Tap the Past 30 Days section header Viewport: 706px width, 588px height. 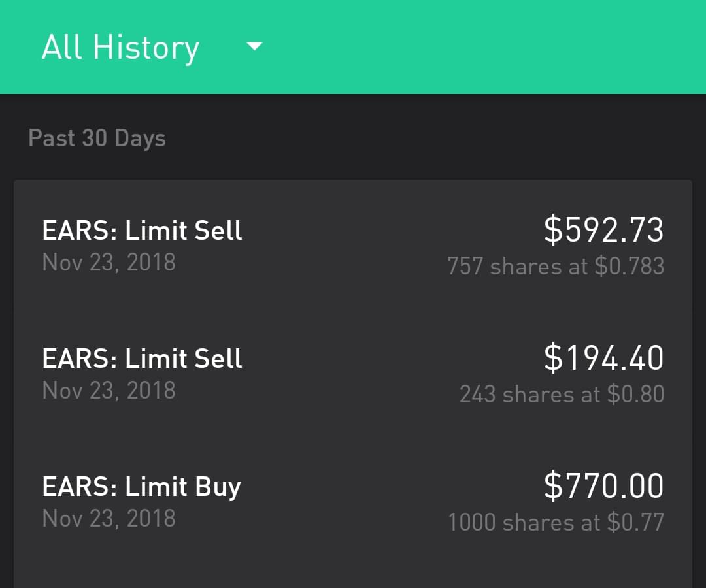(97, 139)
